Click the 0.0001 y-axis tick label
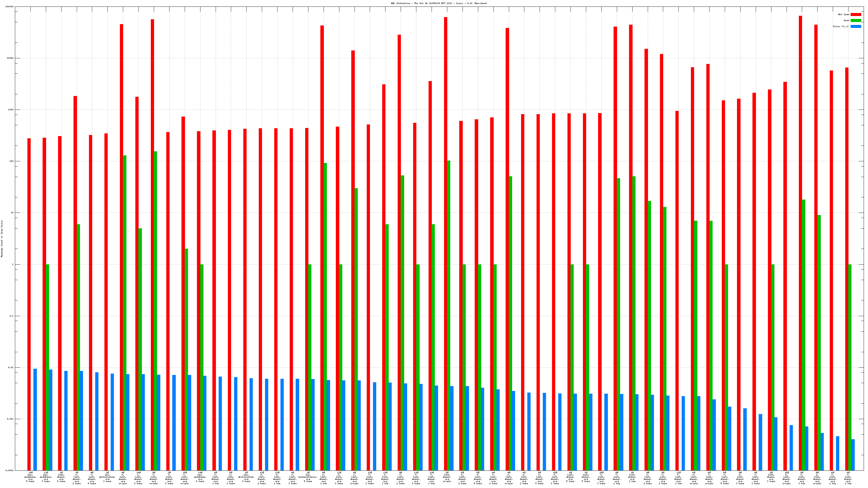 point(10,470)
